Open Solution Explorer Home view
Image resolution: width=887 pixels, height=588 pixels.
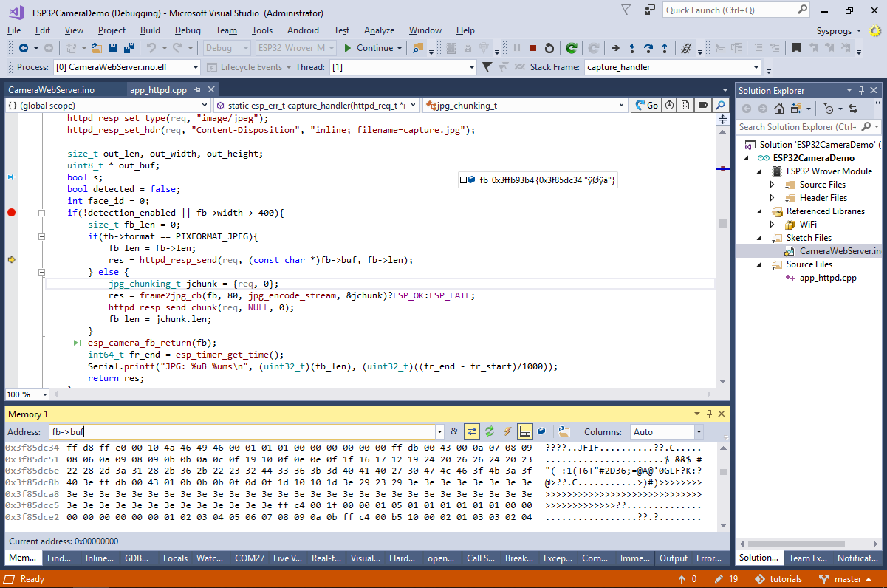pyautogui.click(x=778, y=109)
